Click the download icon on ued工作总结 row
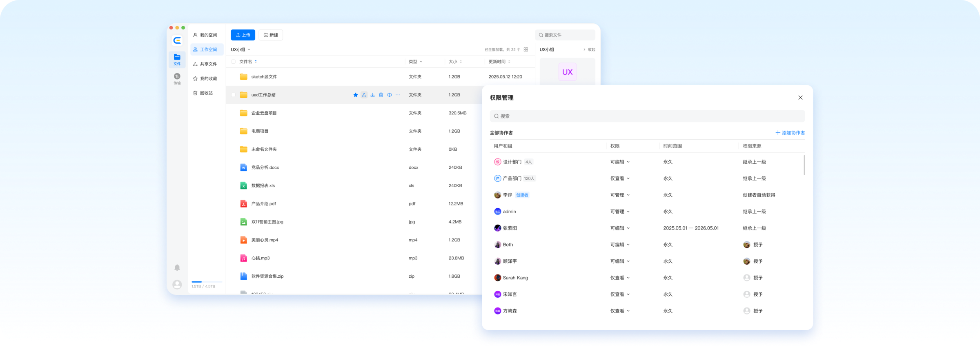Viewport: 980px width, 348px height. click(x=372, y=95)
